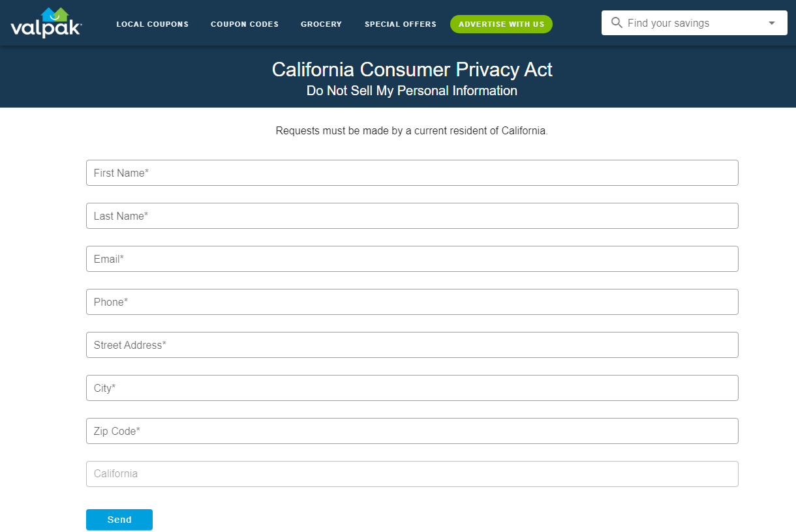Click into the First Name field
This screenshot has height=532, width=796.
tap(412, 173)
